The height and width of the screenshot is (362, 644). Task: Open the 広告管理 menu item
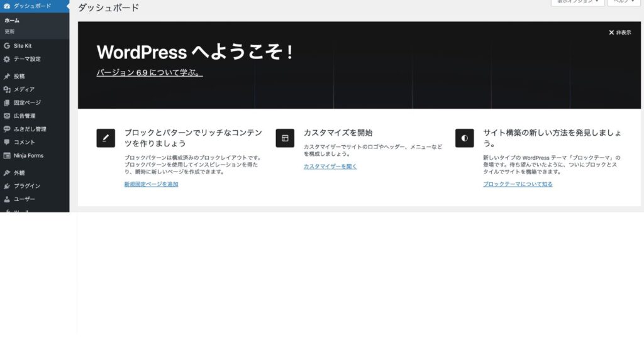[x=24, y=116]
